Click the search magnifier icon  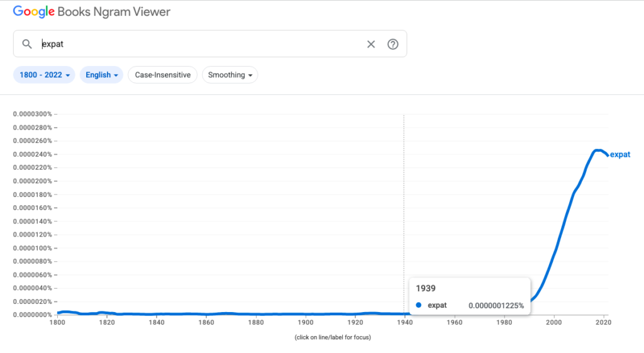coord(26,44)
